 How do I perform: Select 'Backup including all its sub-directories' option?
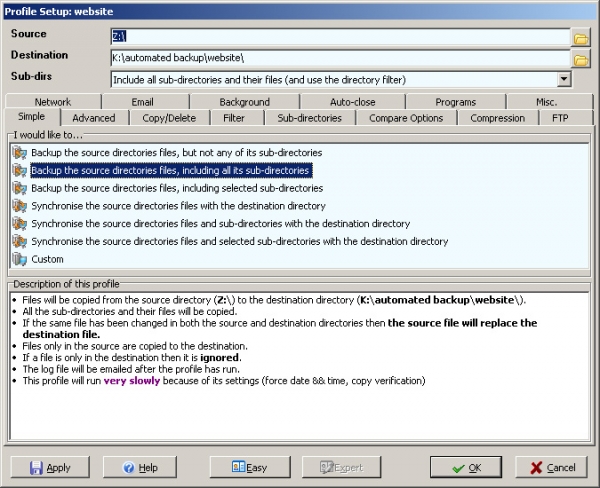pyautogui.click(x=170, y=171)
